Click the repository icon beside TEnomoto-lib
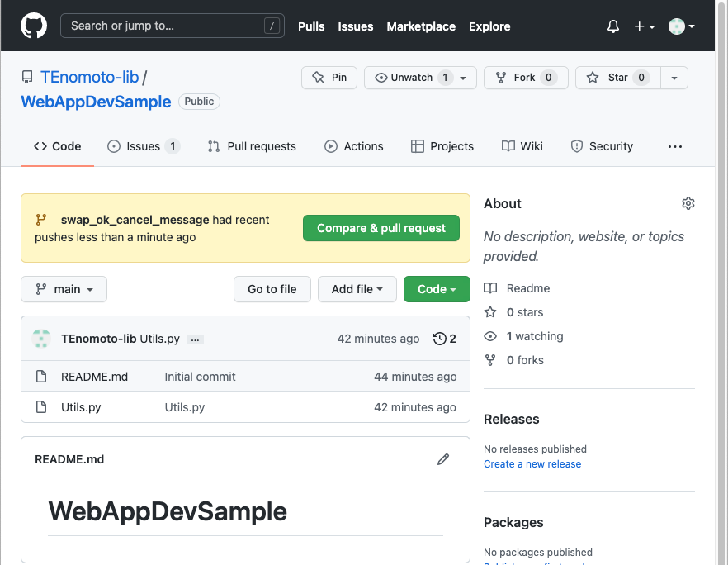The width and height of the screenshot is (728, 565). coord(27,77)
